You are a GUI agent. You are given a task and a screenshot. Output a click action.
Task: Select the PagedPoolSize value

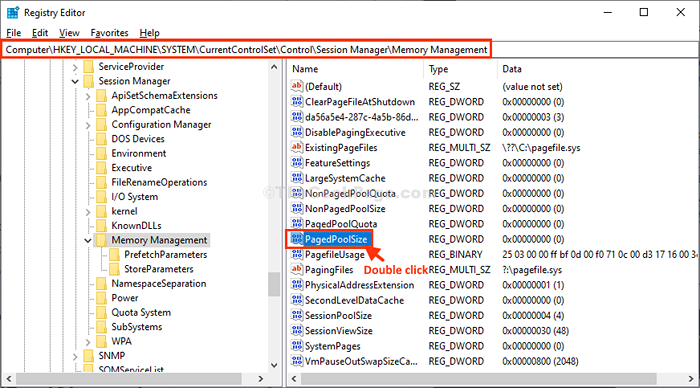point(336,239)
